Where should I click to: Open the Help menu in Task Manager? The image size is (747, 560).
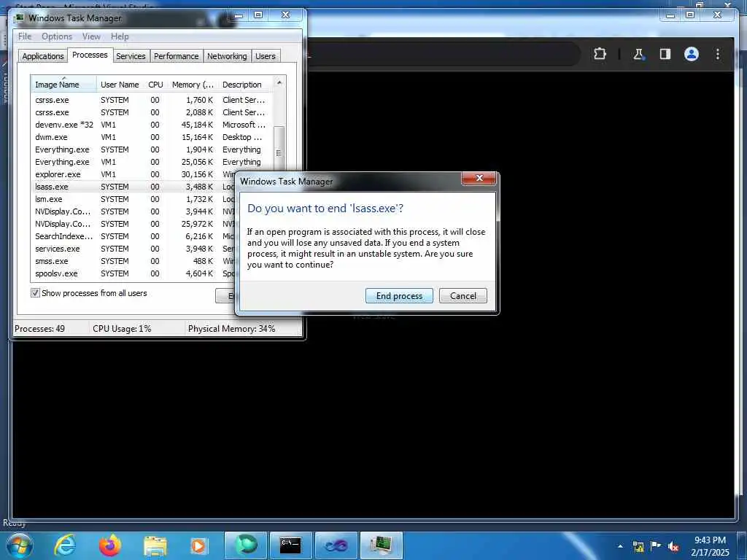(x=120, y=36)
